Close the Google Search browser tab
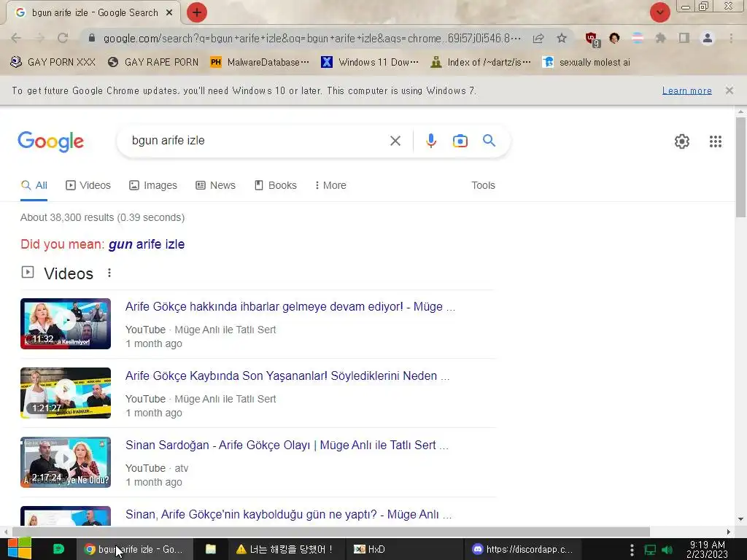The image size is (747, 560). coord(169,13)
